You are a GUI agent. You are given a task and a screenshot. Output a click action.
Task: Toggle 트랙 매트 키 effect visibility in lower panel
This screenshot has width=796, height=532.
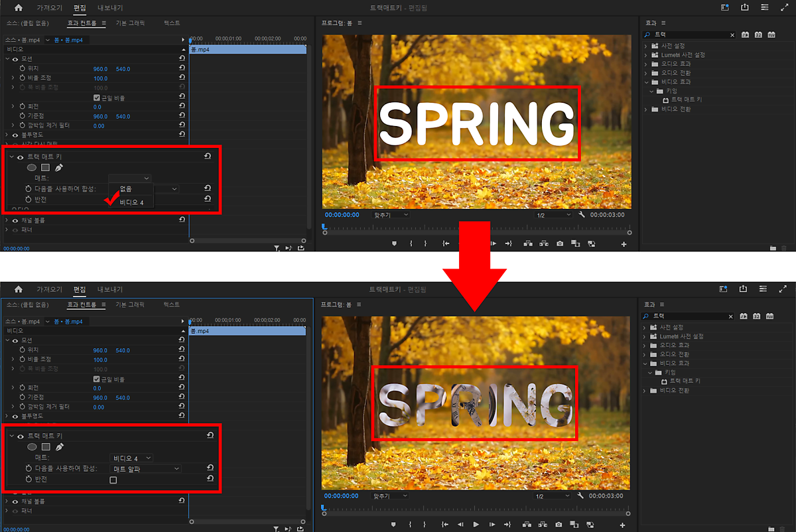point(21,436)
